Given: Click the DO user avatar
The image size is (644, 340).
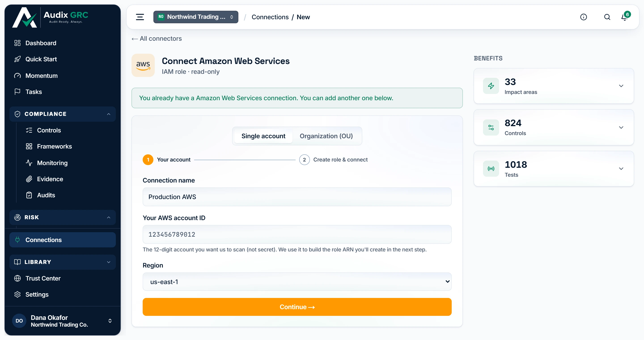Looking at the screenshot, I should click(19, 321).
